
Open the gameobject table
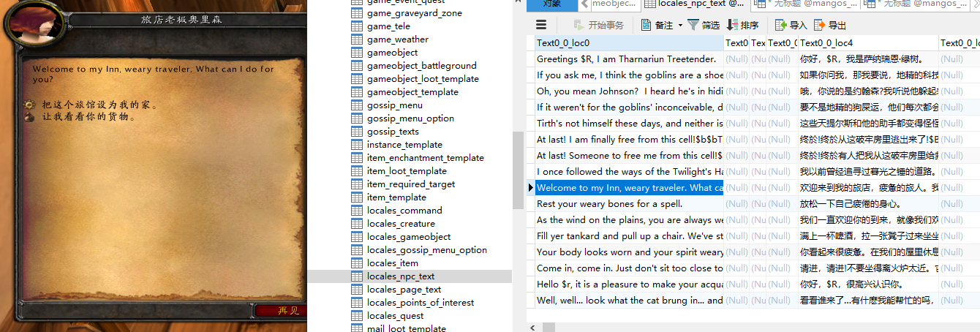[x=392, y=53]
